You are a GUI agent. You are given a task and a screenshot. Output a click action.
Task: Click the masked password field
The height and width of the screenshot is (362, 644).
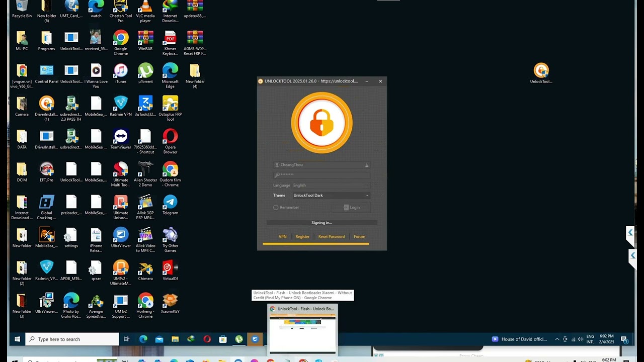coord(322,174)
